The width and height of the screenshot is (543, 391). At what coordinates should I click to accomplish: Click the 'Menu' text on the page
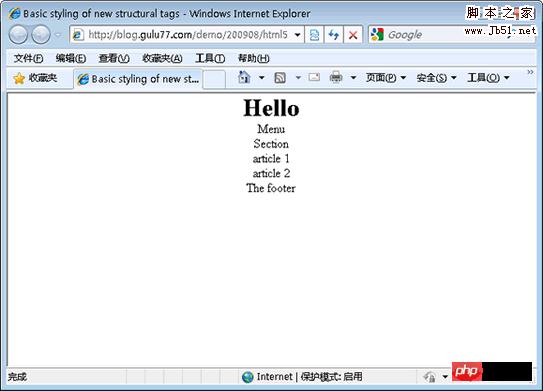[x=271, y=129]
